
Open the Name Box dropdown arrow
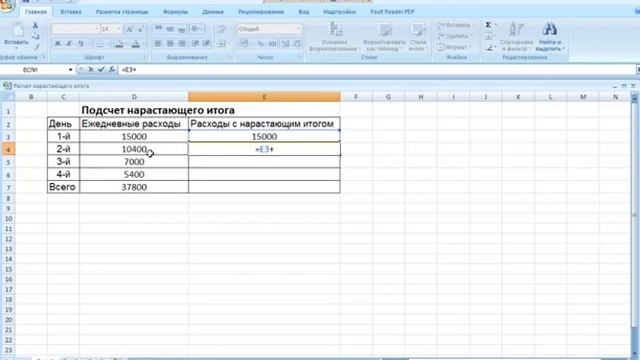[x=70, y=70]
